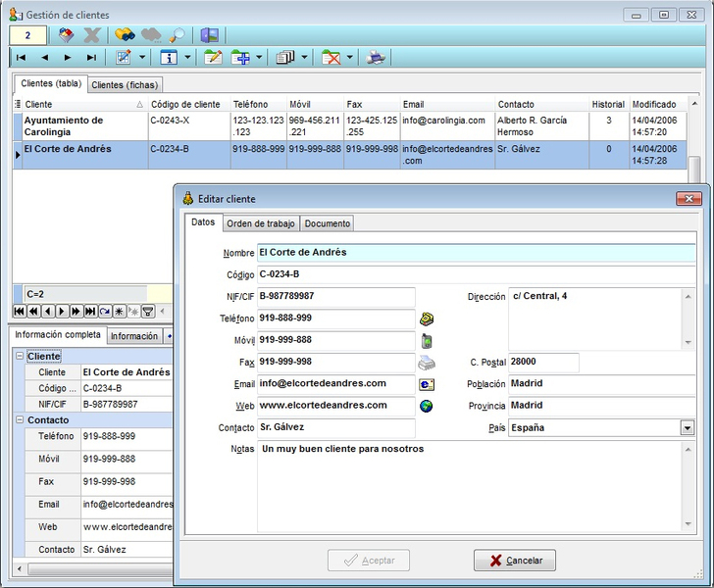Open the País combo box arrow
714x588 pixels.
pyautogui.click(x=688, y=428)
